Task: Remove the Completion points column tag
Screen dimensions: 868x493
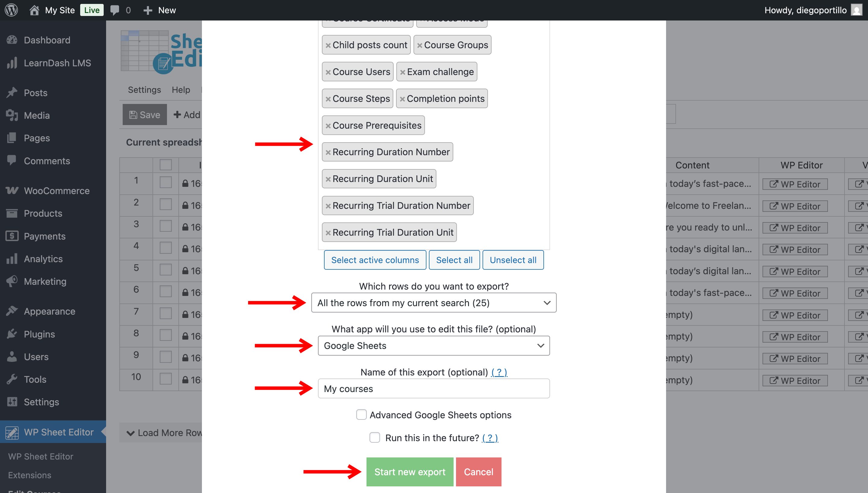Action: (402, 99)
